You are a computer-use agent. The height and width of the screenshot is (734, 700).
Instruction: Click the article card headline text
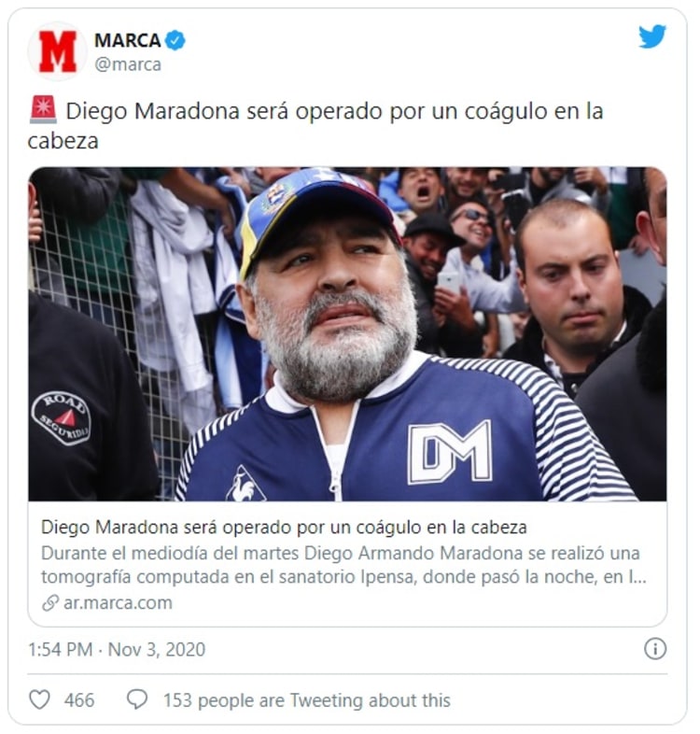pos(284,528)
